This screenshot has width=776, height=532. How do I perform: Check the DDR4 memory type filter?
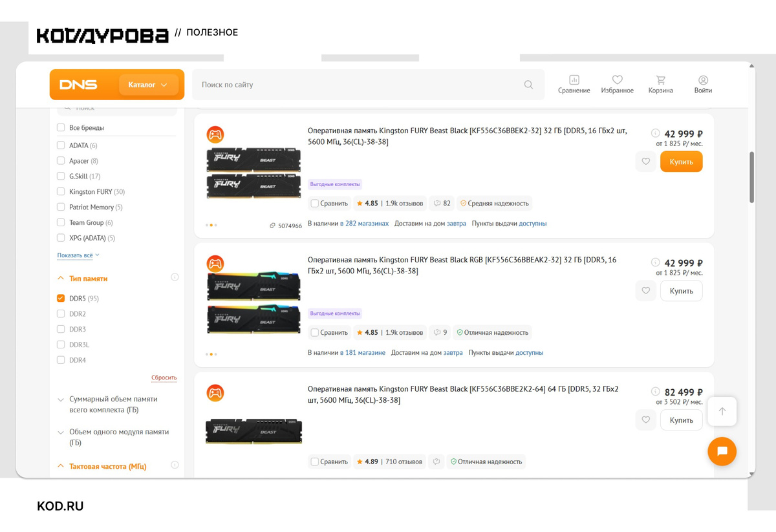61,360
